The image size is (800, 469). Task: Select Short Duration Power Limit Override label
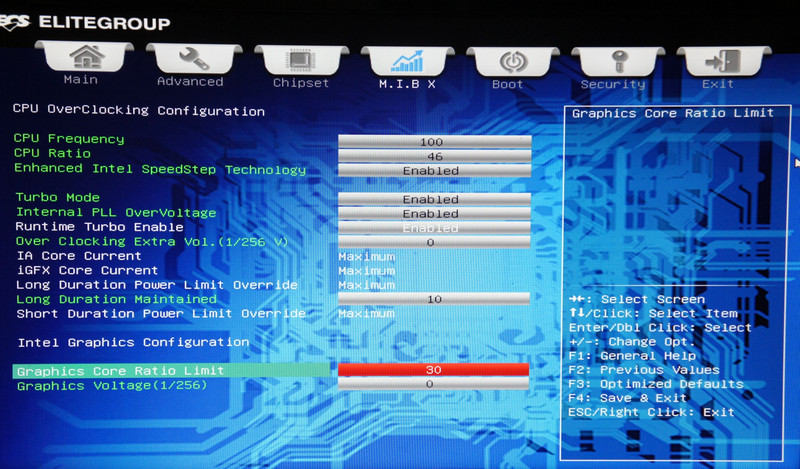pyautogui.click(x=161, y=313)
